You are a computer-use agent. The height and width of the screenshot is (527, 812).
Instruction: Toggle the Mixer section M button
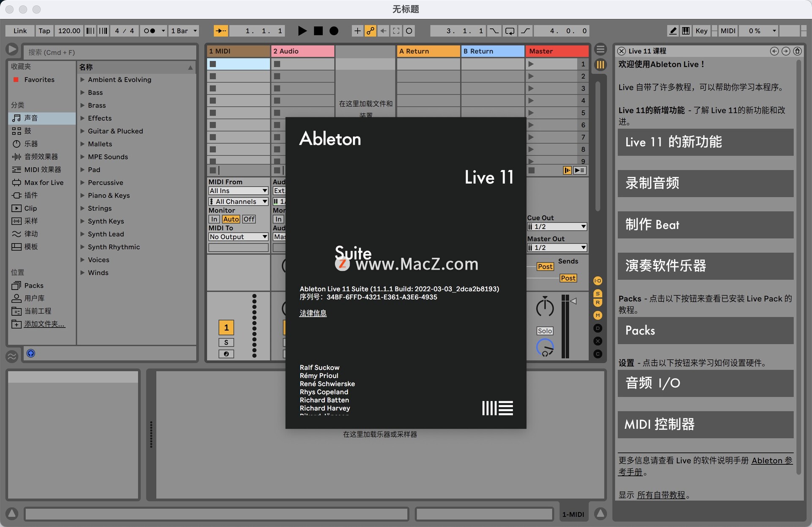tap(598, 315)
